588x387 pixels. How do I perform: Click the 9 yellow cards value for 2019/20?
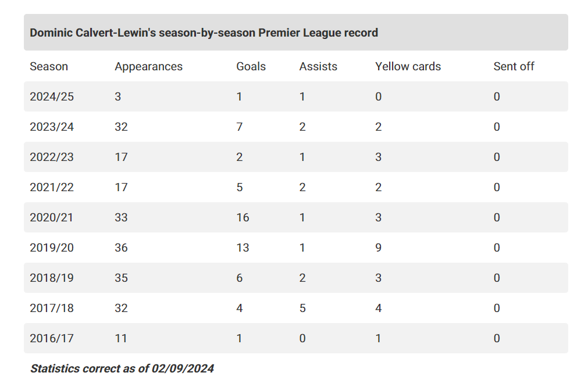coord(379,248)
